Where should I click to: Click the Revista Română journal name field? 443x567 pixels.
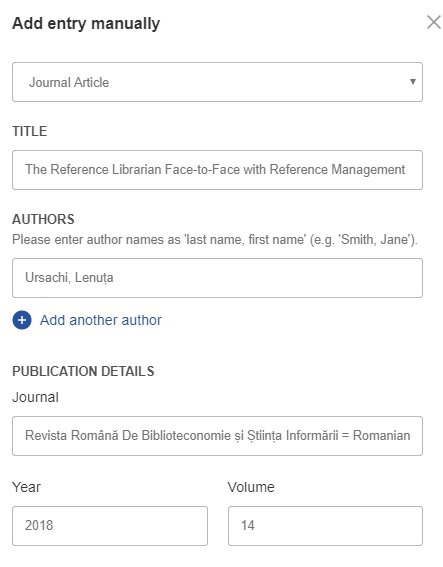217,436
